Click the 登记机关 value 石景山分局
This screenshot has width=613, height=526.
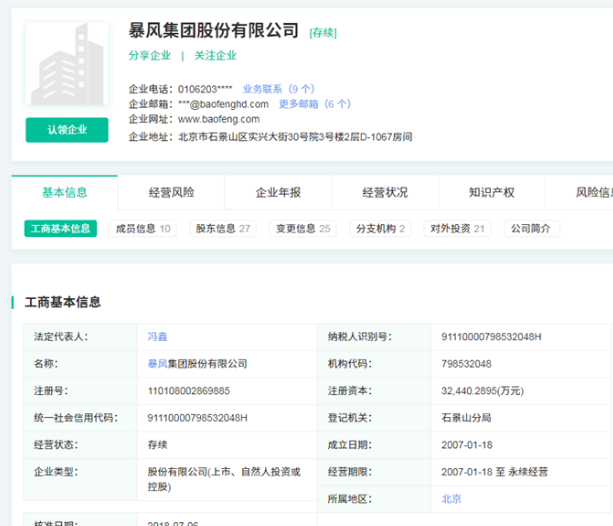tap(466, 418)
